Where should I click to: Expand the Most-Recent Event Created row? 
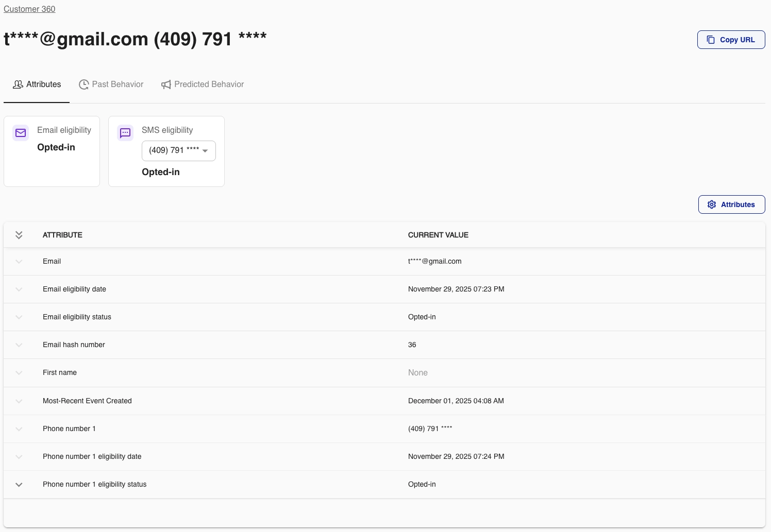tap(19, 401)
